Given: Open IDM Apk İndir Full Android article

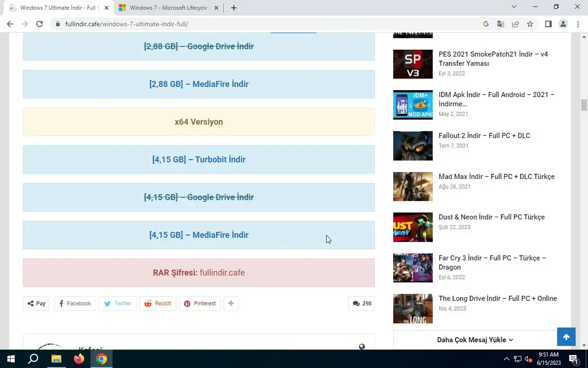Looking at the screenshot, I should tap(497, 99).
